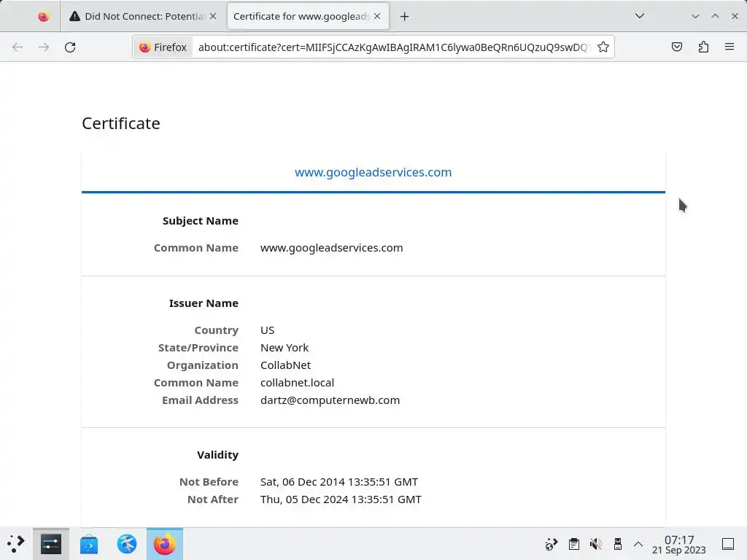
Task: Click the Certificate page title
Action: (121, 123)
